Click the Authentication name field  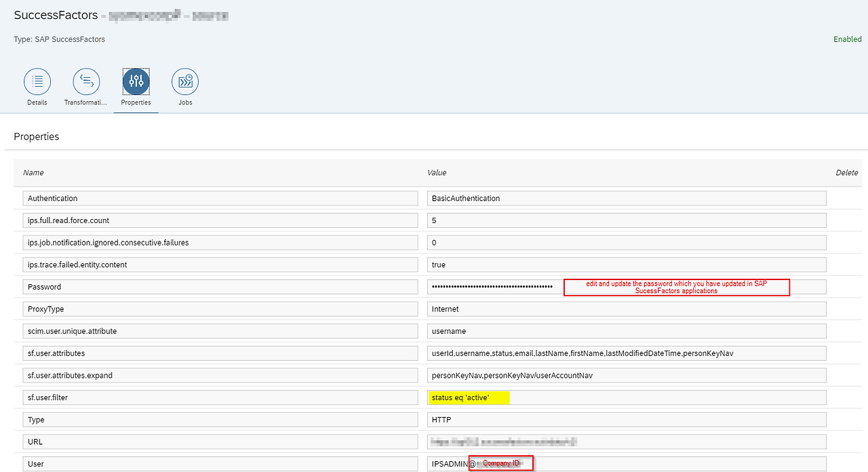pyautogui.click(x=222, y=197)
